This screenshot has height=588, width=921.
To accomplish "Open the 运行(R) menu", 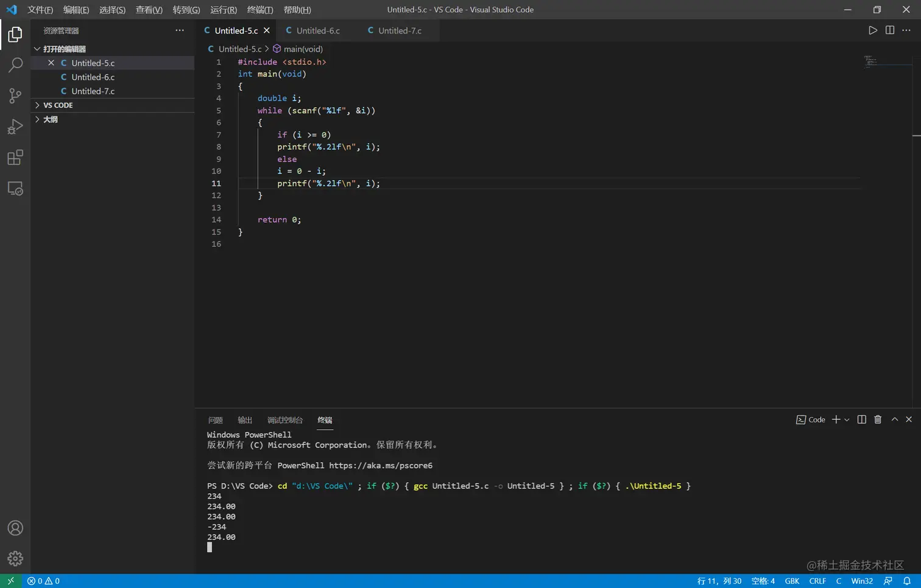I will pyautogui.click(x=224, y=10).
